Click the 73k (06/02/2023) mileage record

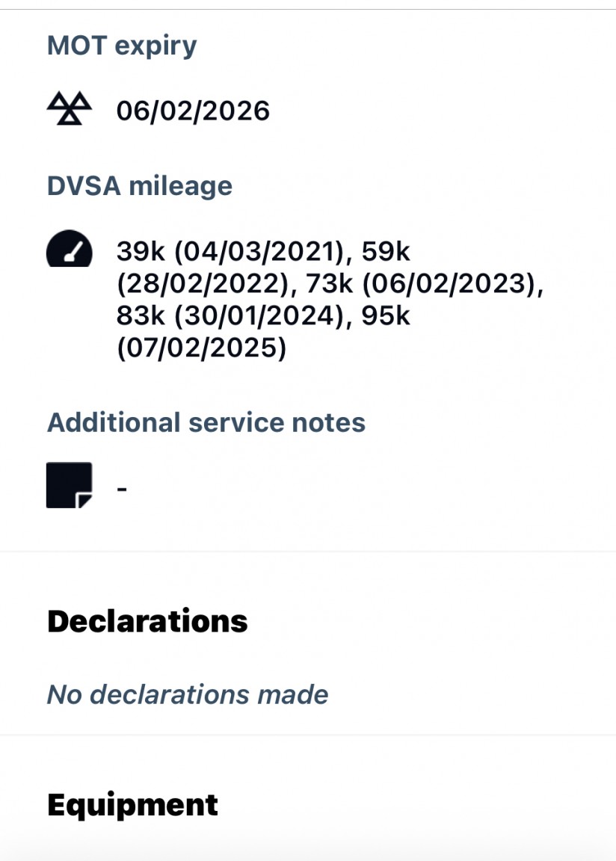(x=422, y=284)
